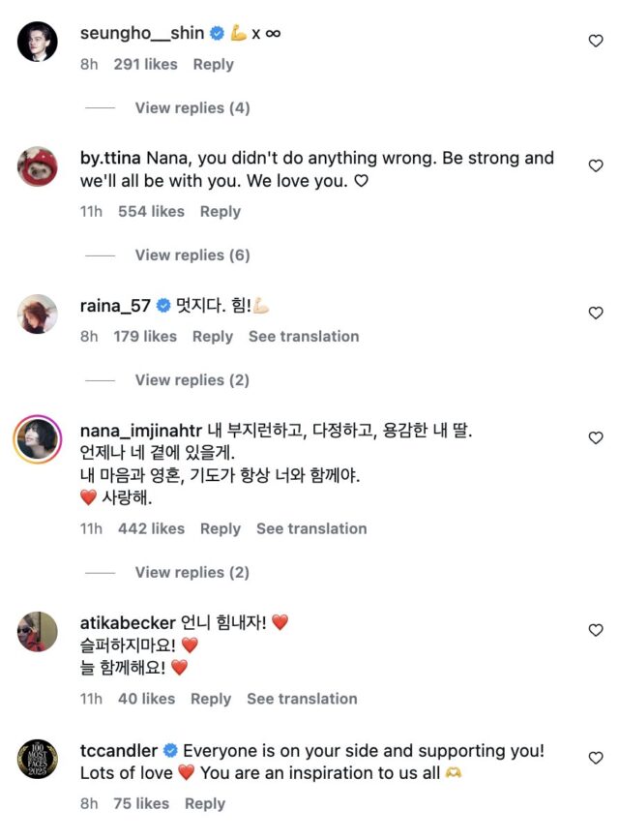Like by.ttina's comment with the heart

pos(596,166)
